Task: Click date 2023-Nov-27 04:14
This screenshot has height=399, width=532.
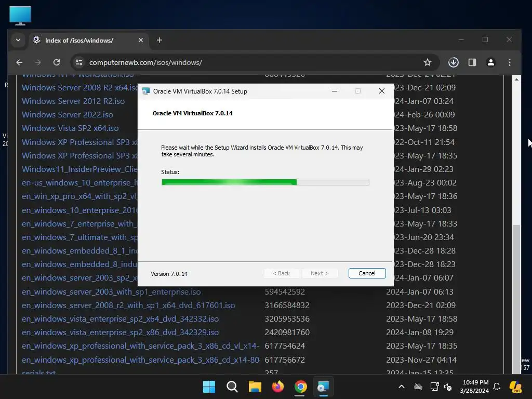Action: click(421, 360)
